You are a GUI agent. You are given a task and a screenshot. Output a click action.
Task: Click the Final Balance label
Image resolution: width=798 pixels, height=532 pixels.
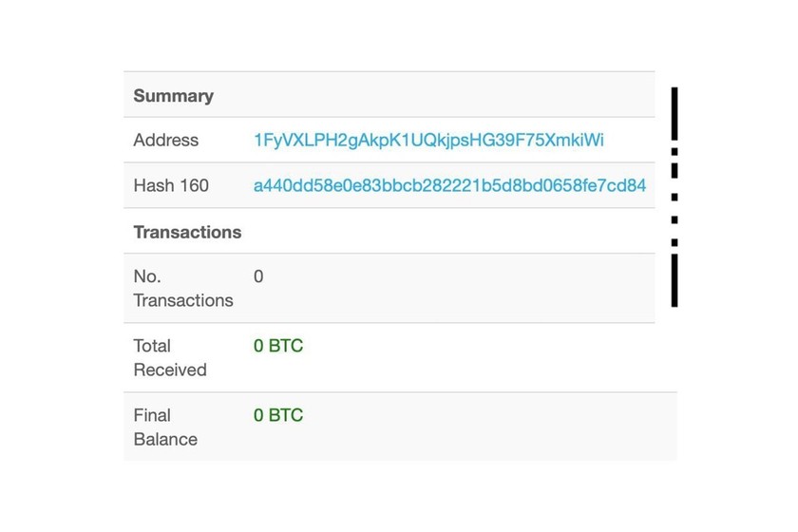[x=165, y=427]
